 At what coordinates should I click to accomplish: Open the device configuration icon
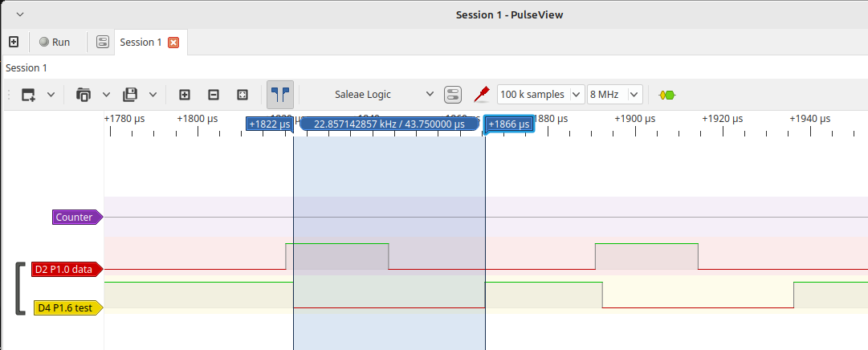(x=453, y=95)
